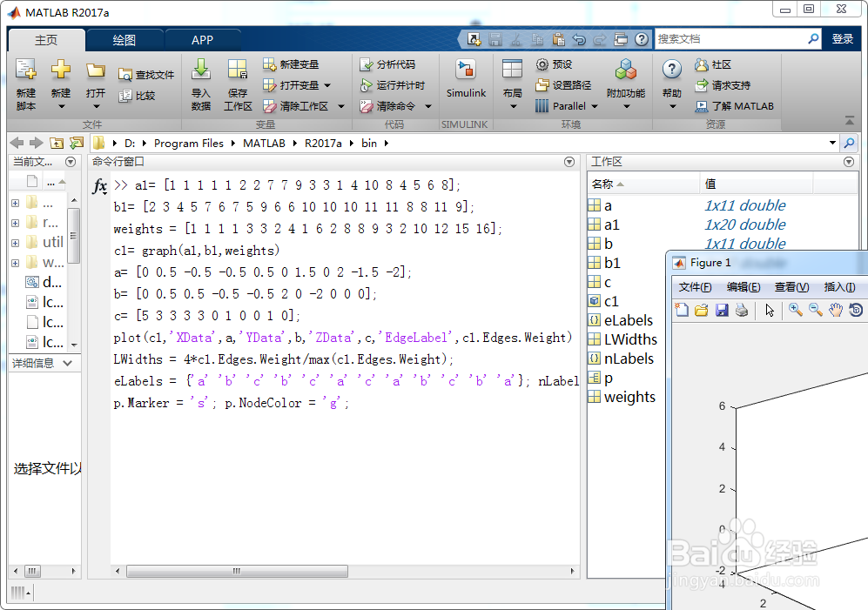
Task: Click Run and Time (运行并计时)
Action: click(393, 85)
